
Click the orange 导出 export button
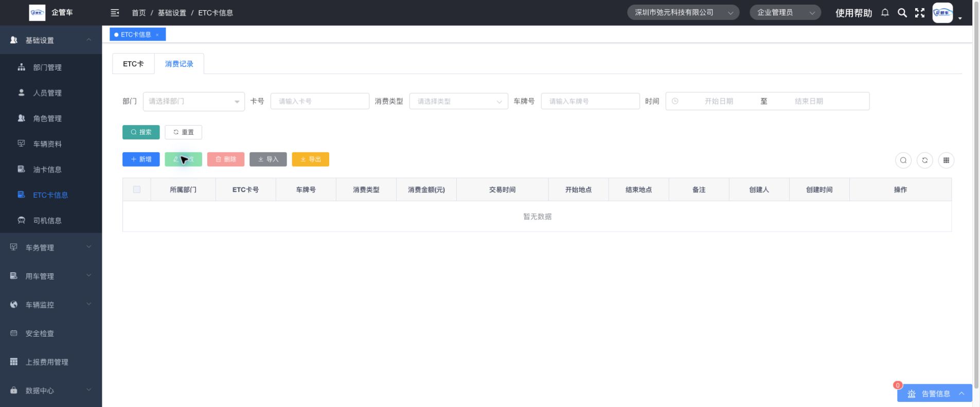[310, 160]
